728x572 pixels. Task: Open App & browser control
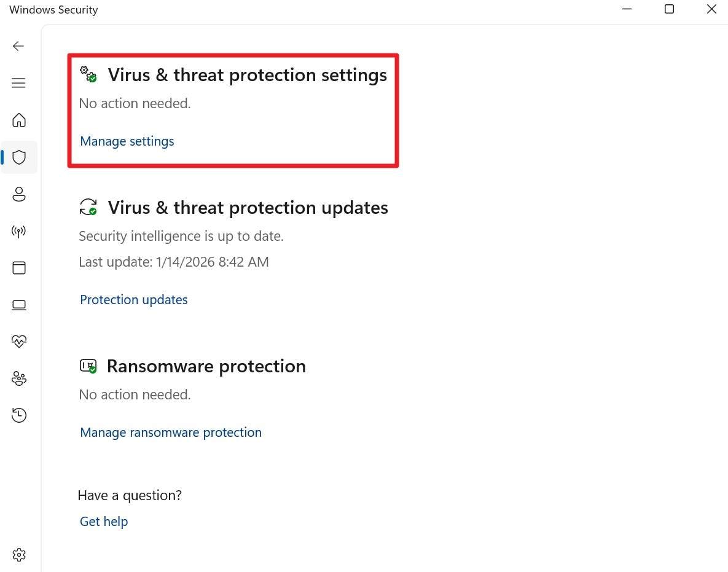[19, 268]
